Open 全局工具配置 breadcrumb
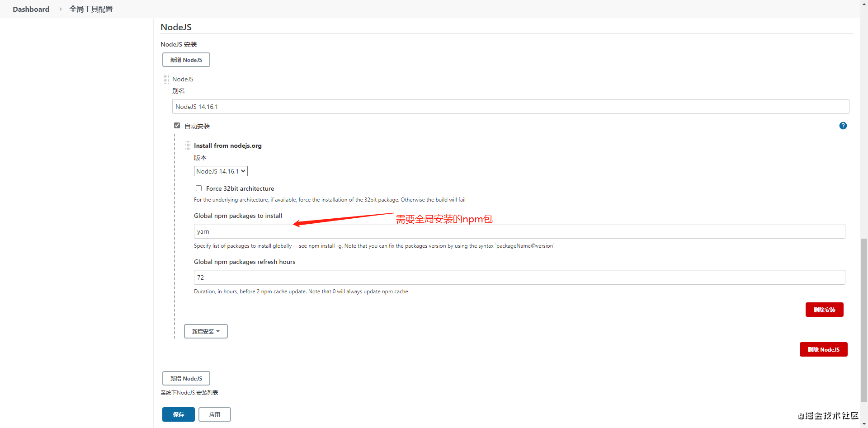Viewport: 868px width, 428px height. tap(91, 9)
